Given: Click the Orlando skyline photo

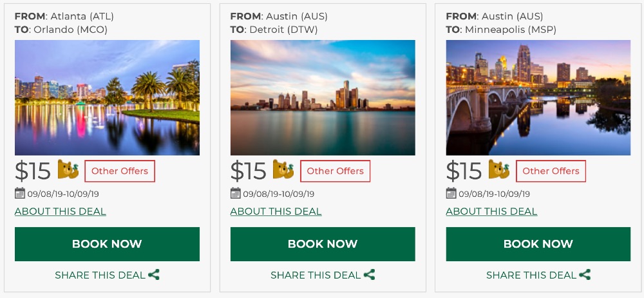Looking at the screenshot, I should [x=107, y=97].
